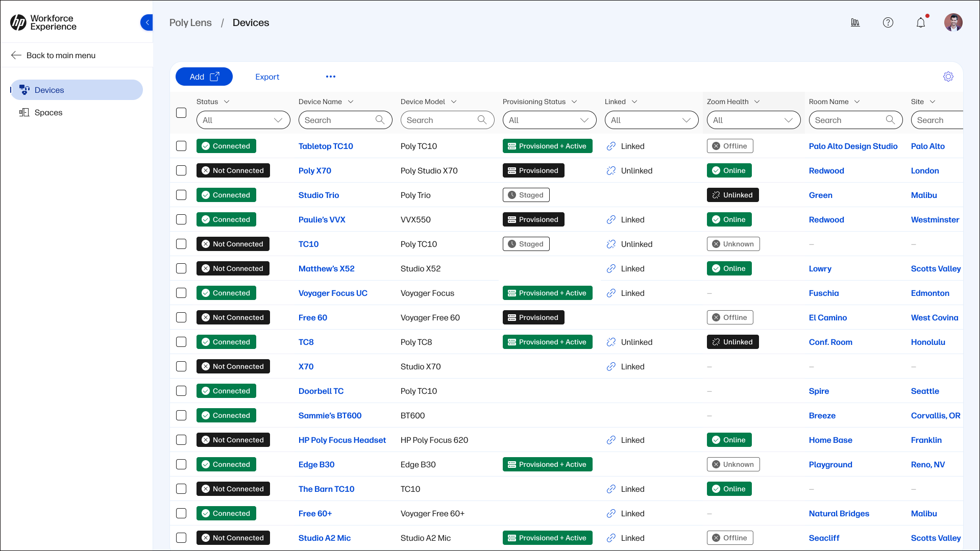Click the Site search field

(x=937, y=120)
